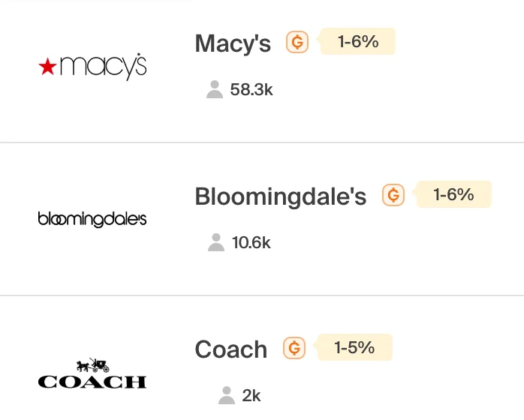524x420 pixels.
Task: Click the person icon beside 10.6k
Action: 216,242
